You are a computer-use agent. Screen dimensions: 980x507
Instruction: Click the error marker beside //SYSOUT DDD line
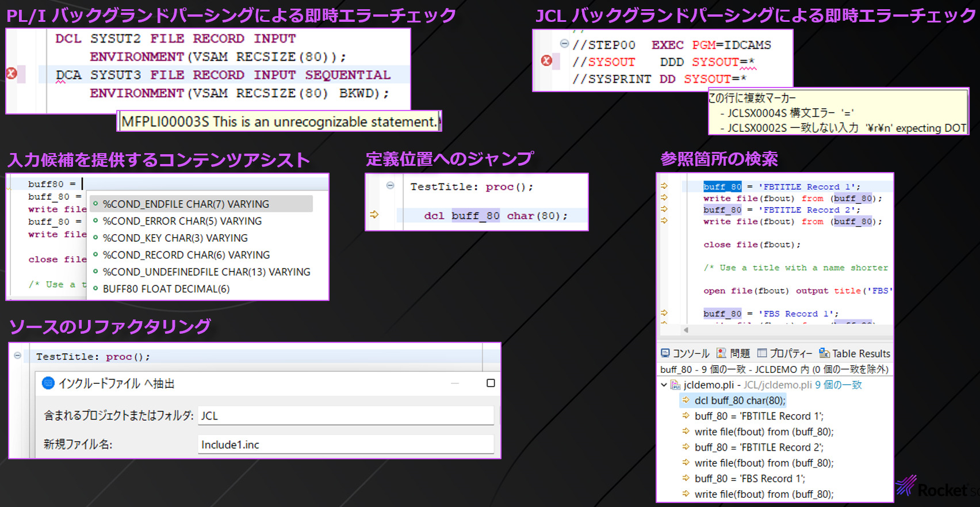[x=546, y=61]
